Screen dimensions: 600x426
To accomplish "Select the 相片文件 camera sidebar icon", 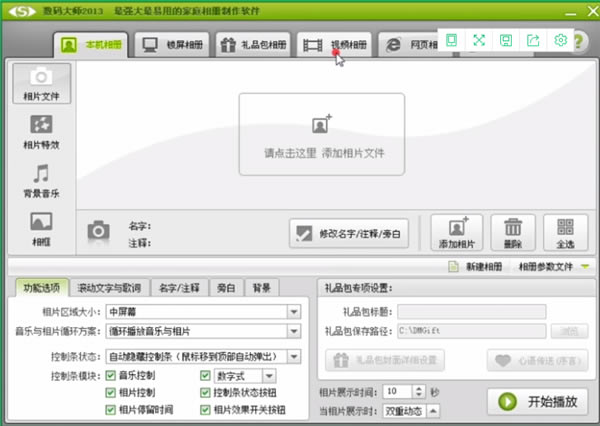I will click(41, 83).
